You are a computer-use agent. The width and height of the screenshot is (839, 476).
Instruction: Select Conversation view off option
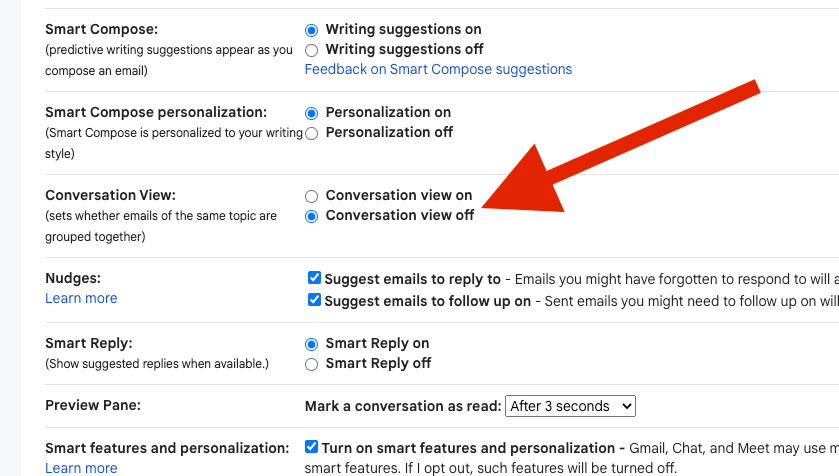pyautogui.click(x=312, y=215)
